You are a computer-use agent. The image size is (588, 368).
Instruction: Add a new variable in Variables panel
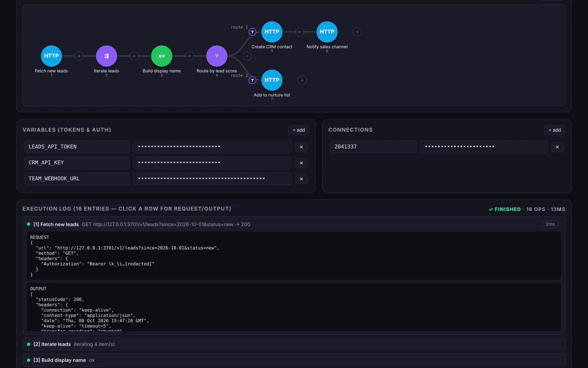(x=299, y=130)
